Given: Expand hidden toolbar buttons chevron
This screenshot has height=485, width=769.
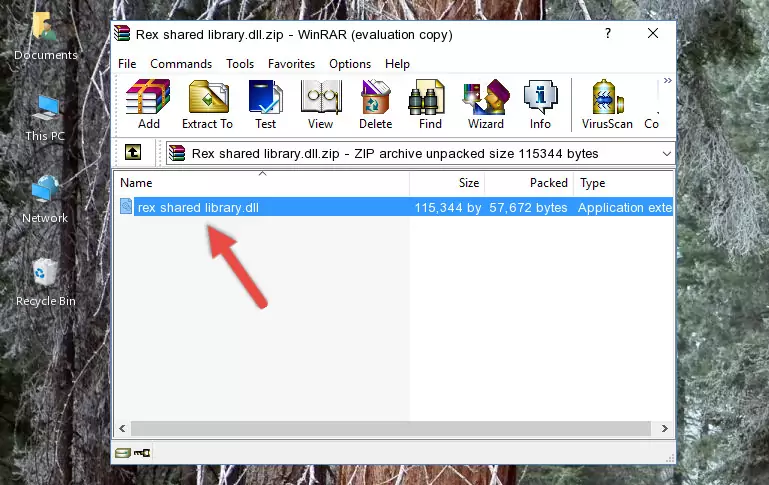Looking at the screenshot, I should point(667,80).
